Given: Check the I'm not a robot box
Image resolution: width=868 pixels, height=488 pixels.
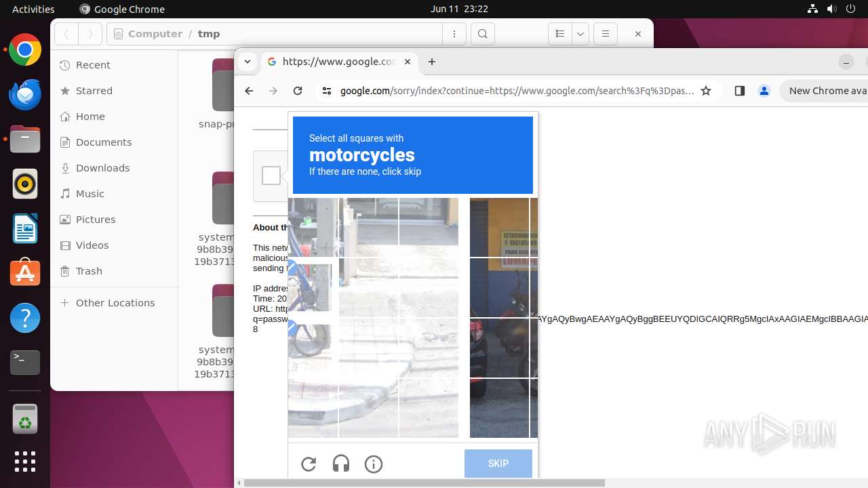Looking at the screenshot, I should [x=271, y=176].
